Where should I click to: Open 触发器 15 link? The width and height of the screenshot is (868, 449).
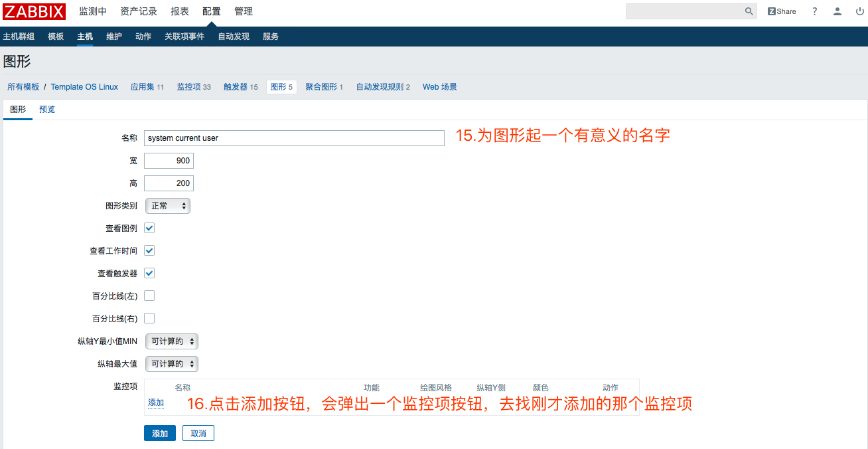(241, 87)
